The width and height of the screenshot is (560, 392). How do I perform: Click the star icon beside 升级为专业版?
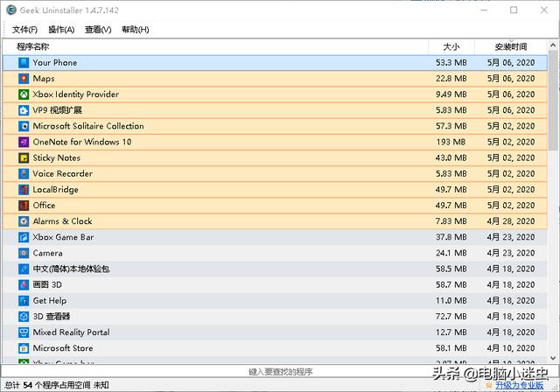tap(488, 385)
